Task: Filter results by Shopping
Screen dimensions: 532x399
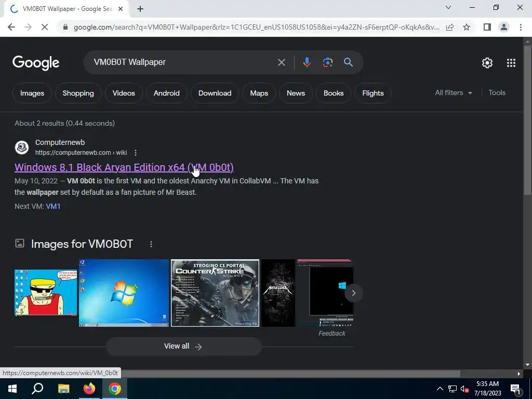Action: 78,94
